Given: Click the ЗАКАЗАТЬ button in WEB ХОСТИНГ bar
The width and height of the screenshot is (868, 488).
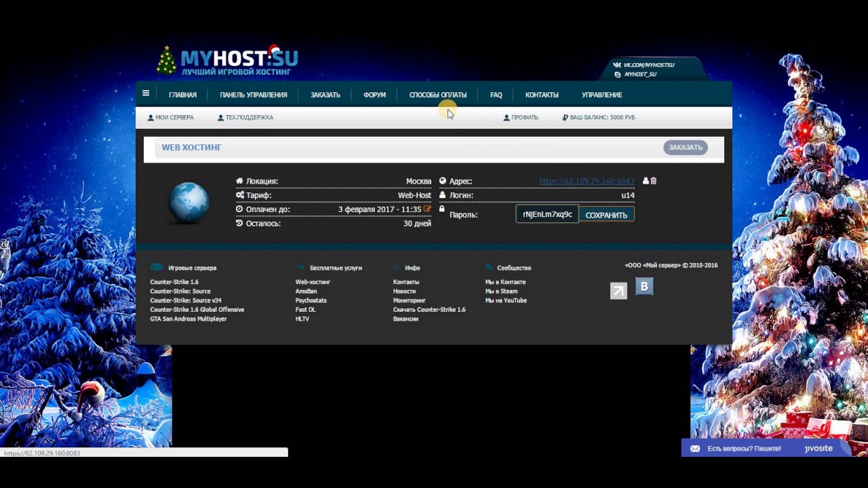Looking at the screenshot, I should 686,147.
